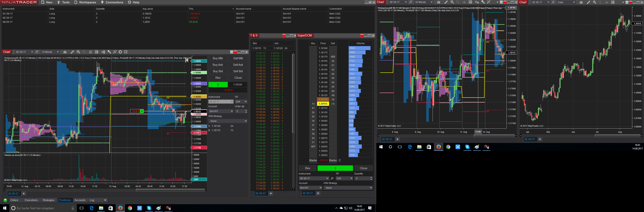The image size is (644, 212).
Task: Open the Help menu
Action: [133, 2]
